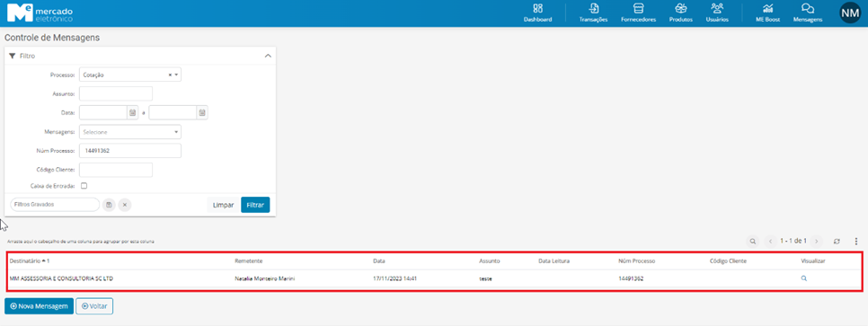
Task: Open the grid three-dot options menu
Action: [x=855, y=242]
